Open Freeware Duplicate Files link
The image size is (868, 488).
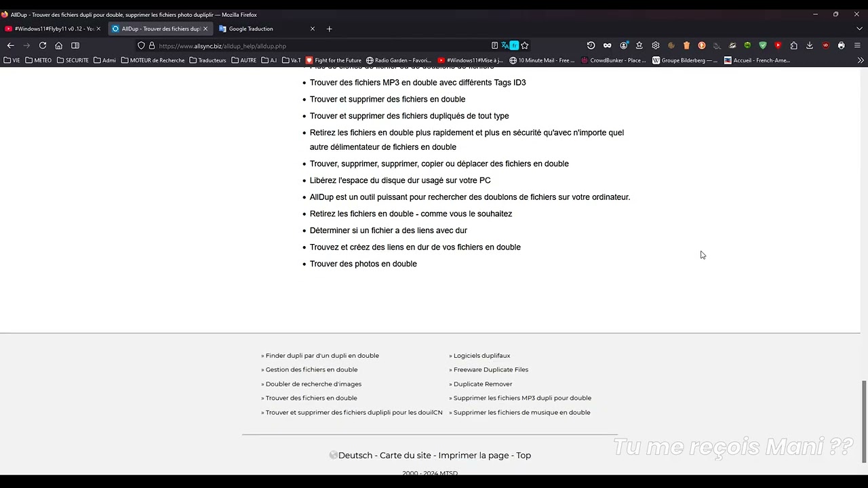click(x=491, y=369)
